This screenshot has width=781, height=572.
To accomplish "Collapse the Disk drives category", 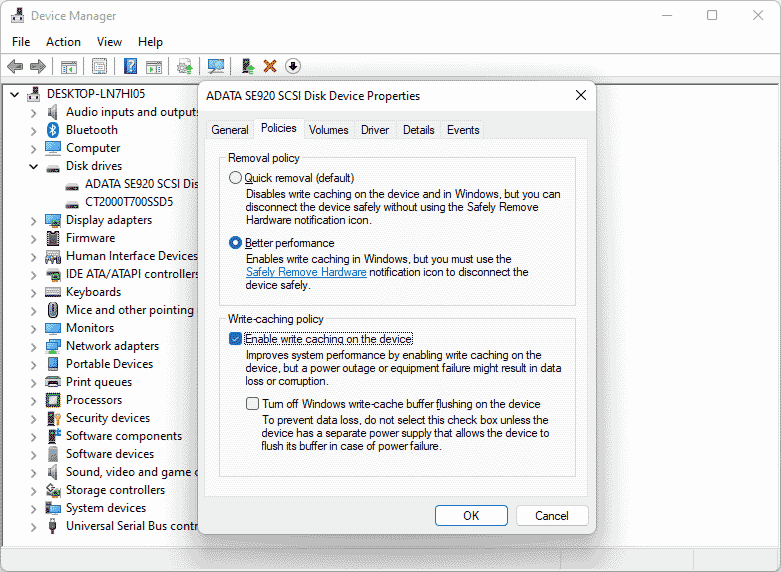I will pyautogui.click(x=33, y=166).
